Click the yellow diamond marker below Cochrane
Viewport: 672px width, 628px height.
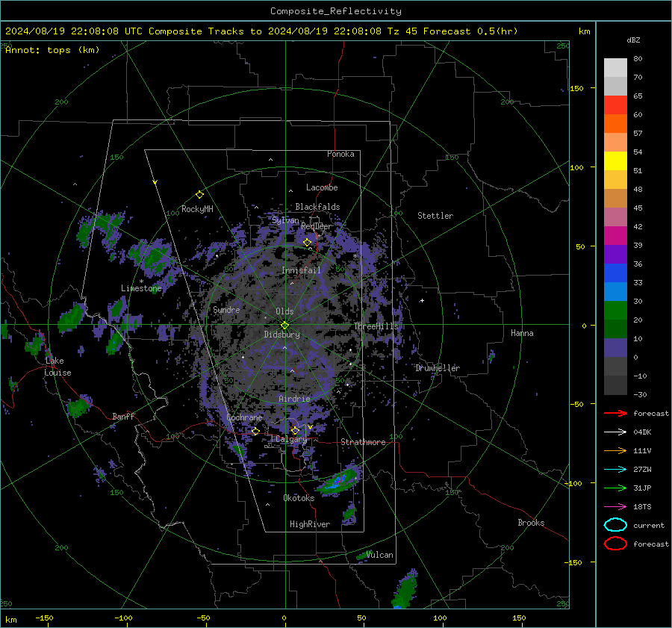coord(255,431)
